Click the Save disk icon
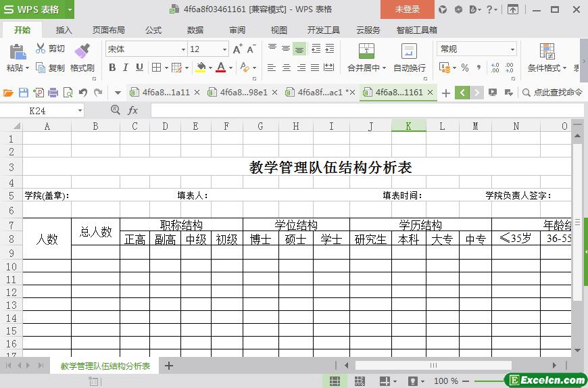The height and width of the screenshot is (388, 588). click(x=23, y=93)
